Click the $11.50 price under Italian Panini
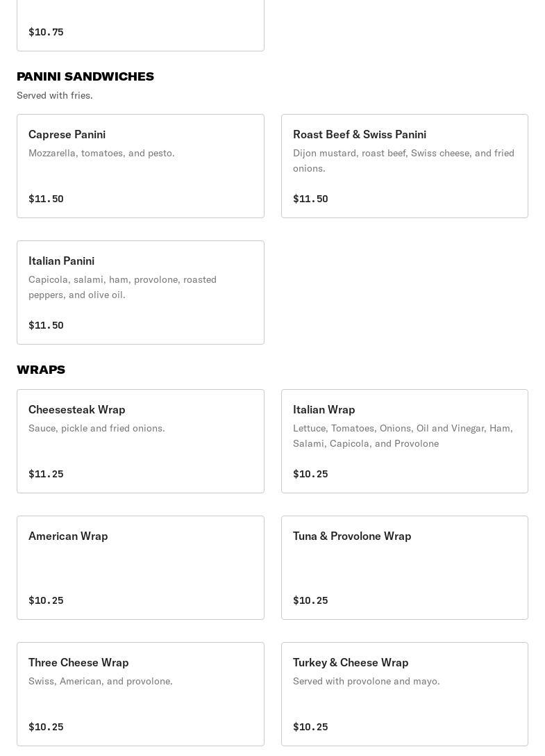 [x=46, y=325]
